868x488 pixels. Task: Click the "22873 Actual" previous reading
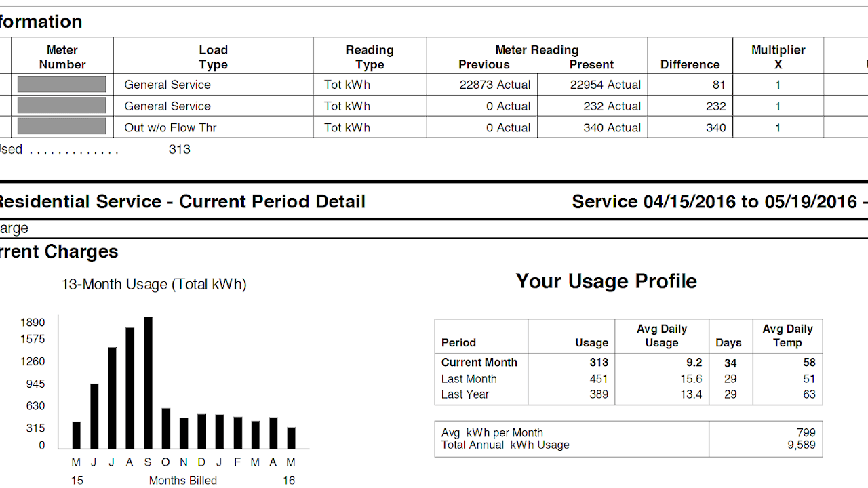495,85
